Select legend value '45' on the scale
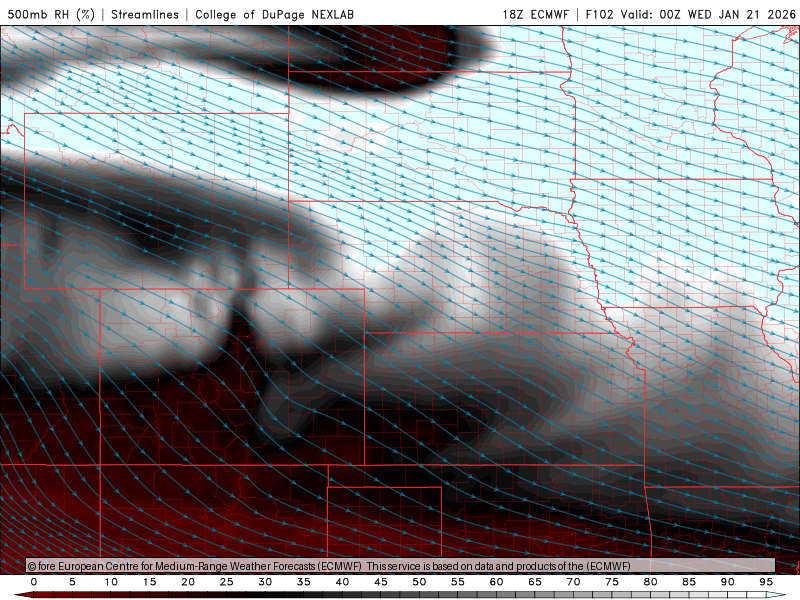The image size is (800, 600). (x=381, y=582)
